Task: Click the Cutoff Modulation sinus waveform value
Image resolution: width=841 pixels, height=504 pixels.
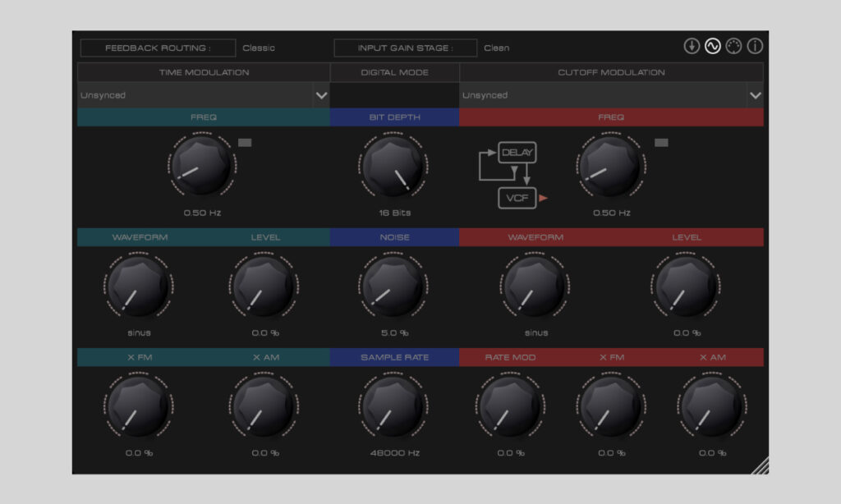Action: click(x=536, y=333)
